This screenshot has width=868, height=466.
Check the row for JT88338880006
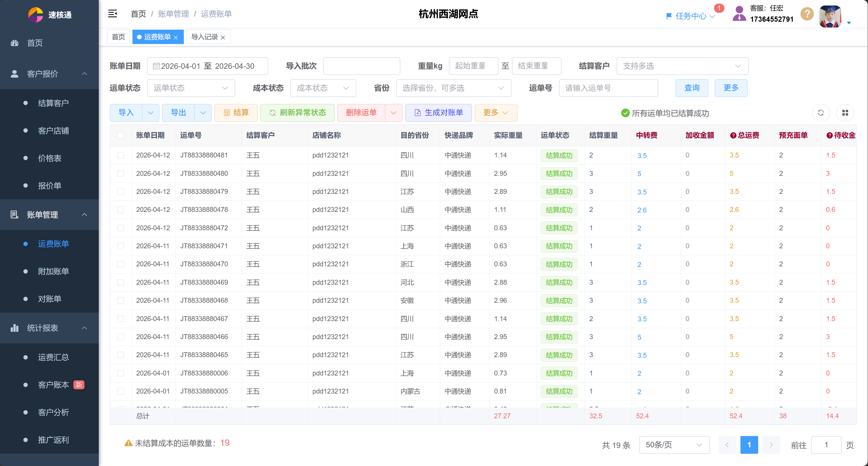(121, 373)
